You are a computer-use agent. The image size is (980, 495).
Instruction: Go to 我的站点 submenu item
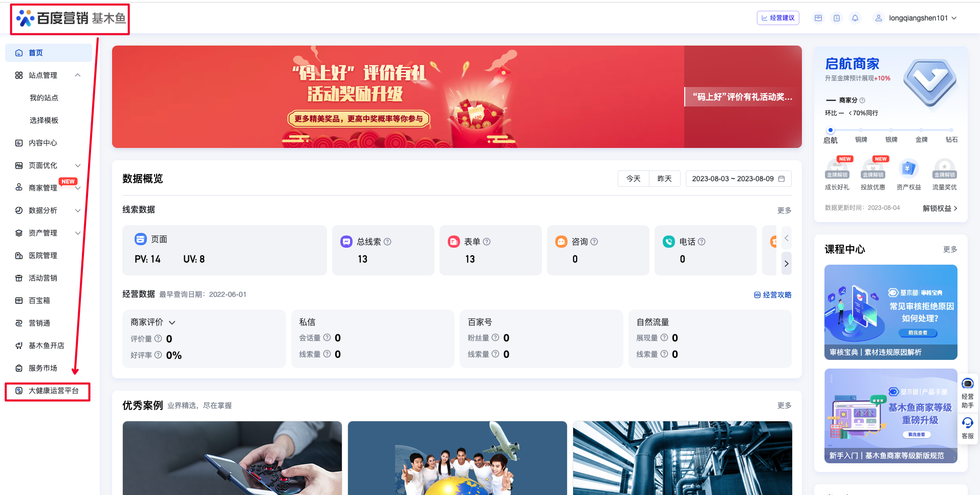point(44,98)
